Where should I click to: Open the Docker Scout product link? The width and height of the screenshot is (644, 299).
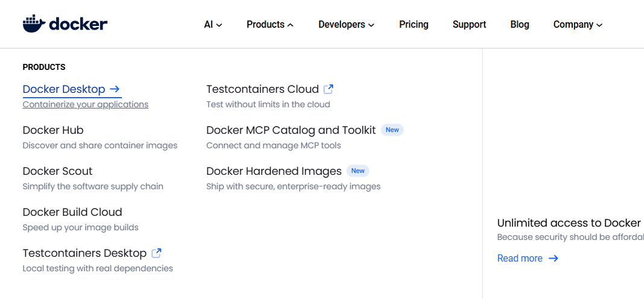tap(57, 171)
